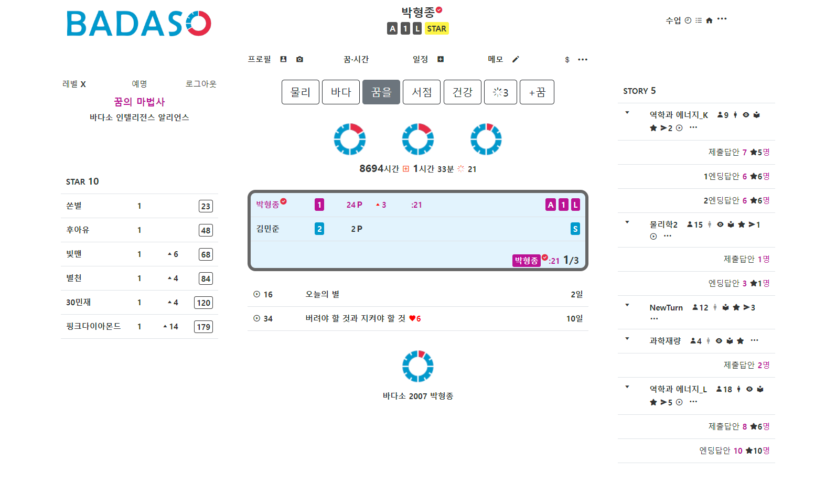
Task: Toggle the eye icon for 물리학2
Action: point(720,224)
